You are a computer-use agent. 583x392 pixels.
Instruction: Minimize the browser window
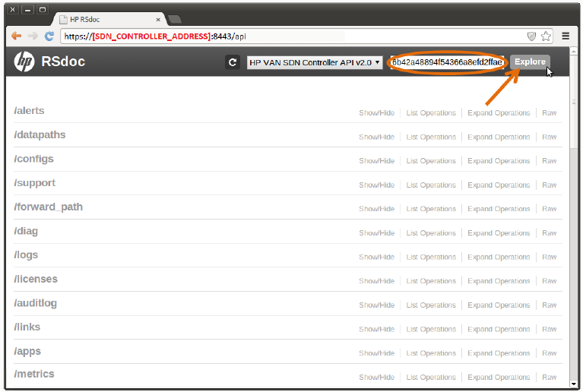[x=27, y=10]
